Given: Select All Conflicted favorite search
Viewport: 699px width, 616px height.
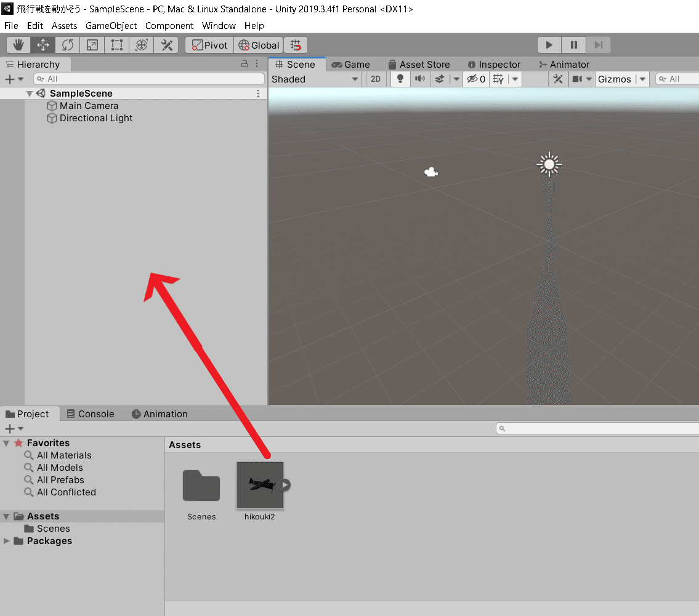Looking at the screenshot, I should click(x=60, y=492).
